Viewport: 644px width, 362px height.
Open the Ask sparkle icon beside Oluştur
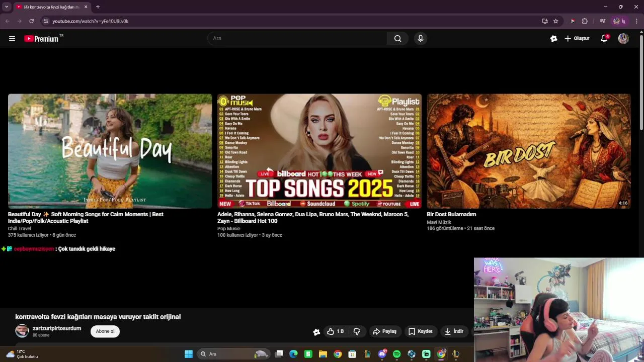[554, 39]
